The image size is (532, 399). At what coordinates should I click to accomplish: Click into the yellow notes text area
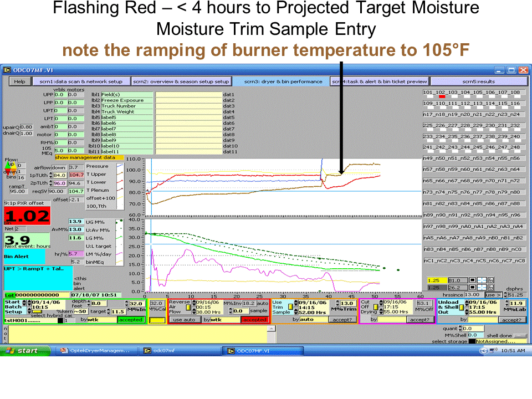coord(137,335)
